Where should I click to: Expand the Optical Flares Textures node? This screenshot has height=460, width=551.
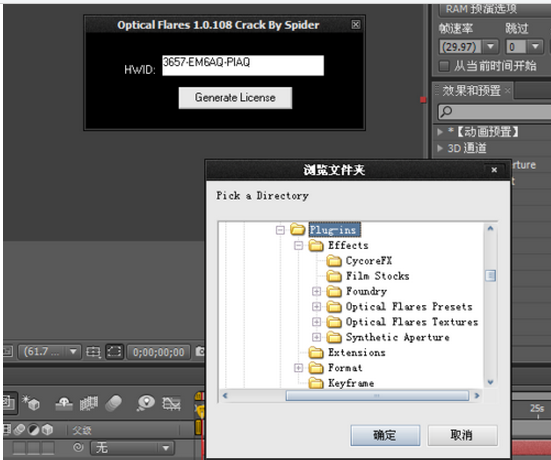click(x=316, y=322)
